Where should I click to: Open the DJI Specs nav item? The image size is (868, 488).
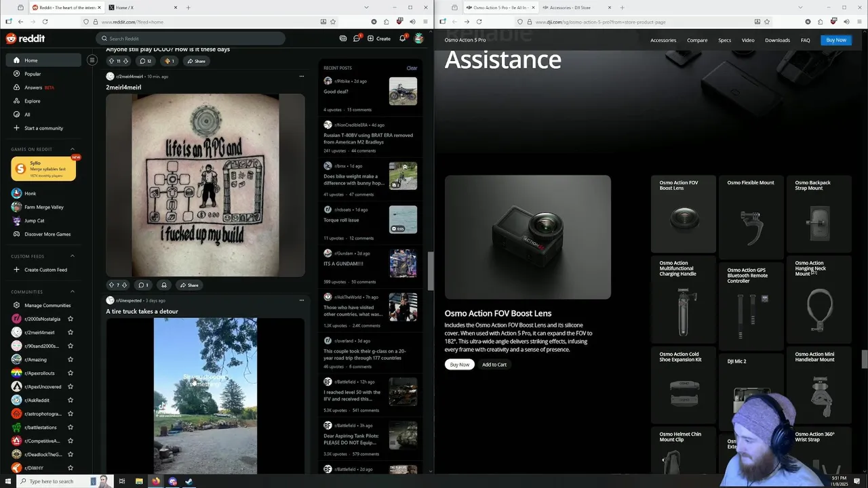[725, 40]
